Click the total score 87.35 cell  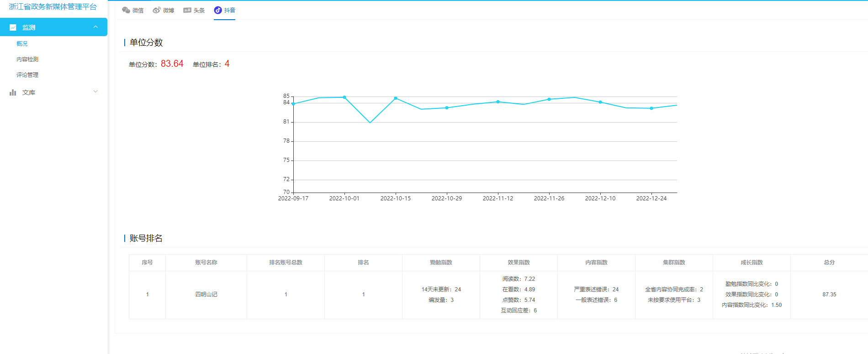point(829,295)
